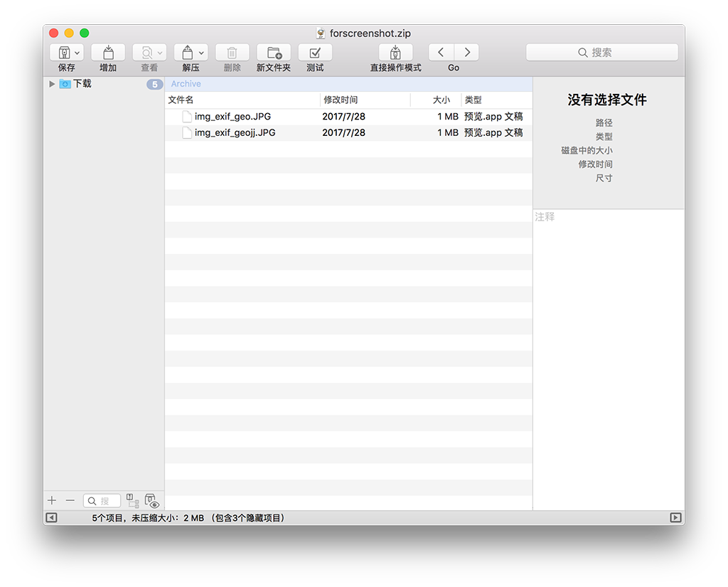This screenshot has width=728, height=587.
Task: Click the search (搜索) field
Action: (601, 53)
